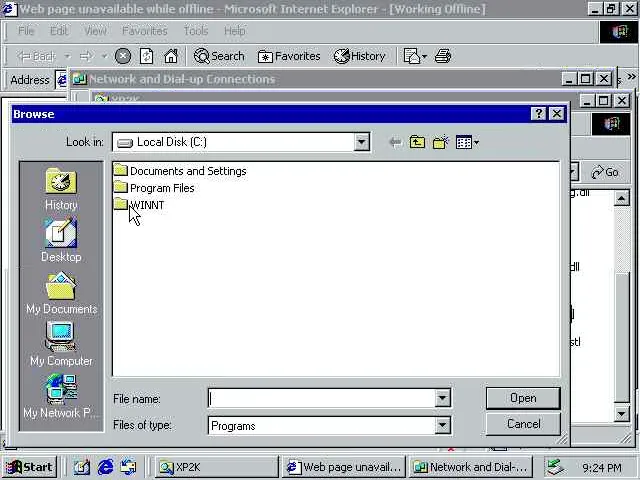
Task: Go up one level in Browse dialog
Action: click(x=417, y=142)
